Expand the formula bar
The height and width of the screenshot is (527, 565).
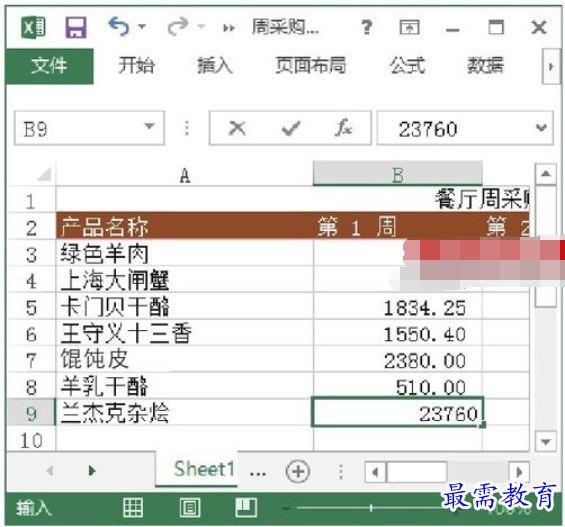click(541, 128)
